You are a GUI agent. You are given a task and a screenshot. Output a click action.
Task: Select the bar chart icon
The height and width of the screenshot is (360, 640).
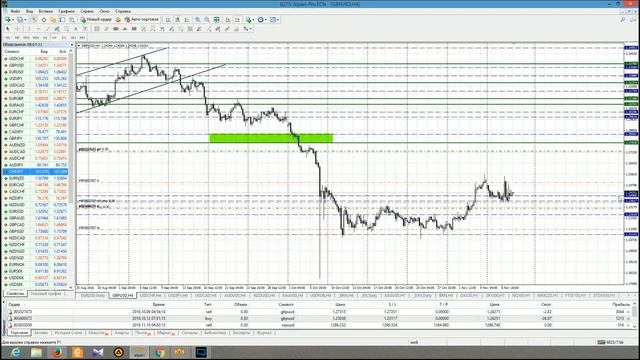click(x=168, y=20)
